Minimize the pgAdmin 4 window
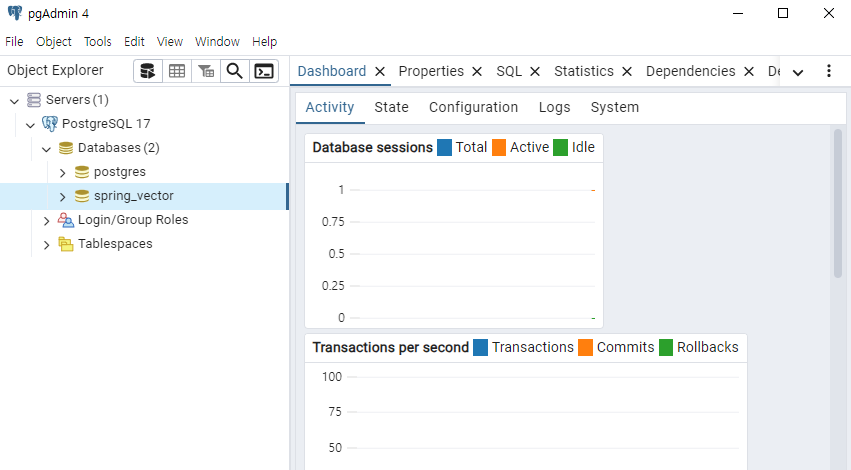This screenshot has width=851, height=470. [738, 13]
